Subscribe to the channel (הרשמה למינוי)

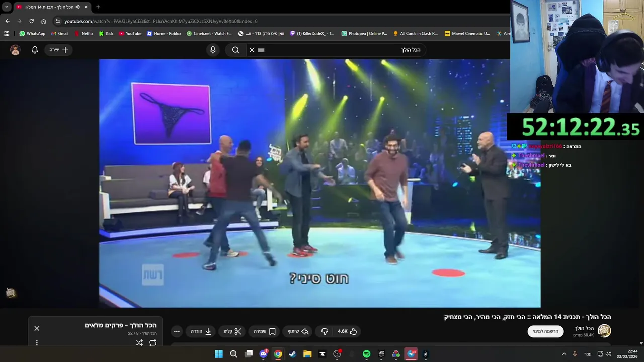pyautogui.click(x=545, y=331)
